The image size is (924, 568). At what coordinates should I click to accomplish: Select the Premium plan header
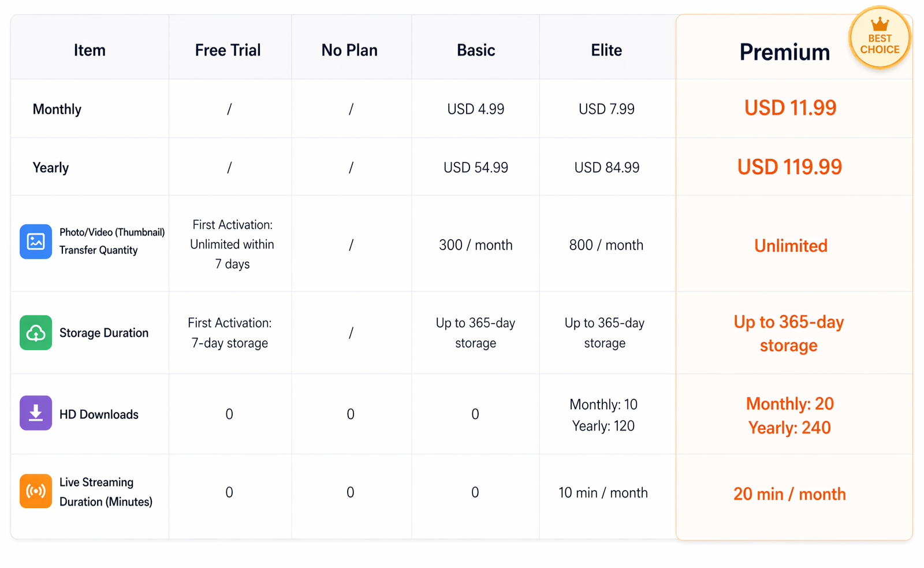(x=784, y=52)
